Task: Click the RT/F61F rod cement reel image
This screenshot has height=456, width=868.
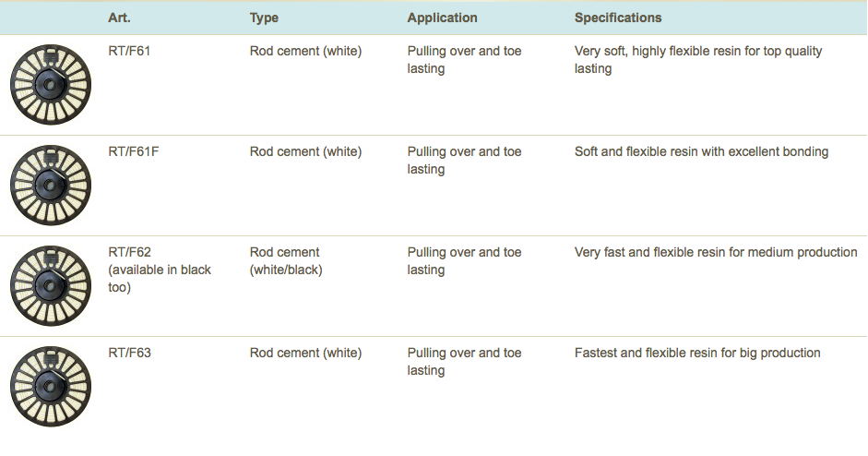Action: (x=51, y=185)
